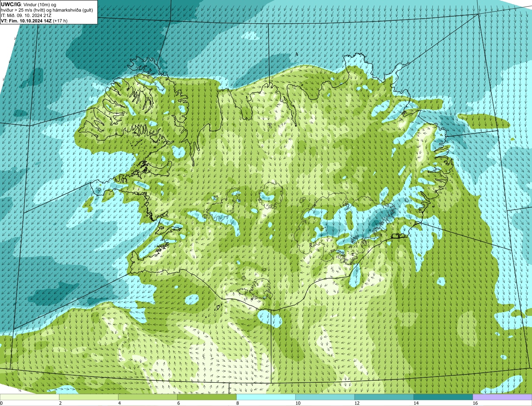Click the olive green 6–8 m/s legend swatch

click(x=207, y=397)
